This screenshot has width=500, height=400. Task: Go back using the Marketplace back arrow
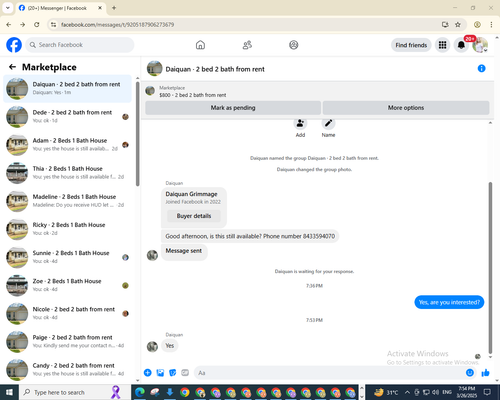pos(12,67)
